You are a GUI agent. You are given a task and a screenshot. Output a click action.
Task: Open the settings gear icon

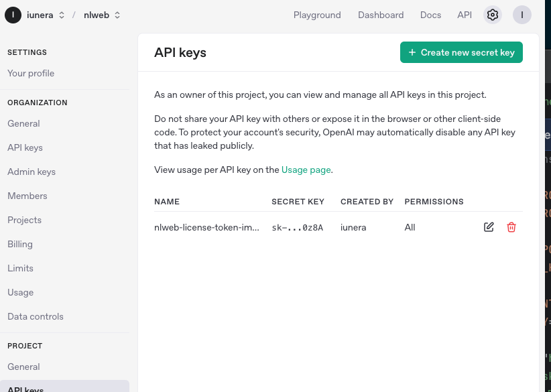[x=492, y=15]
